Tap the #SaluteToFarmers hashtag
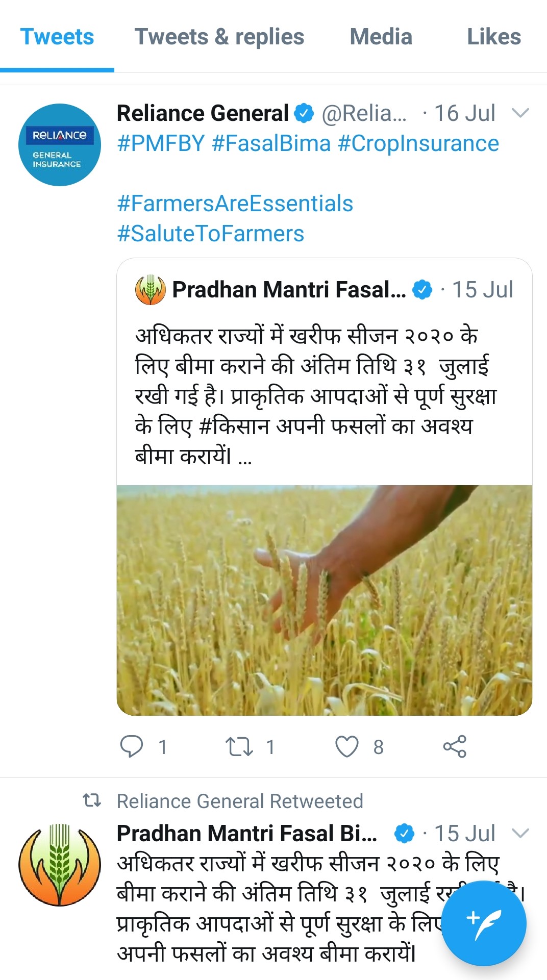 (210, 234)
